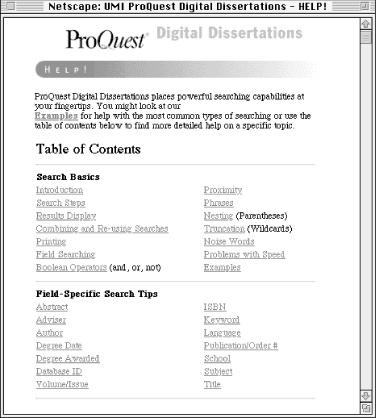
Task: Click the vertical scrollbar thumb
Action: pyautogui.click(x=366, y=37)
